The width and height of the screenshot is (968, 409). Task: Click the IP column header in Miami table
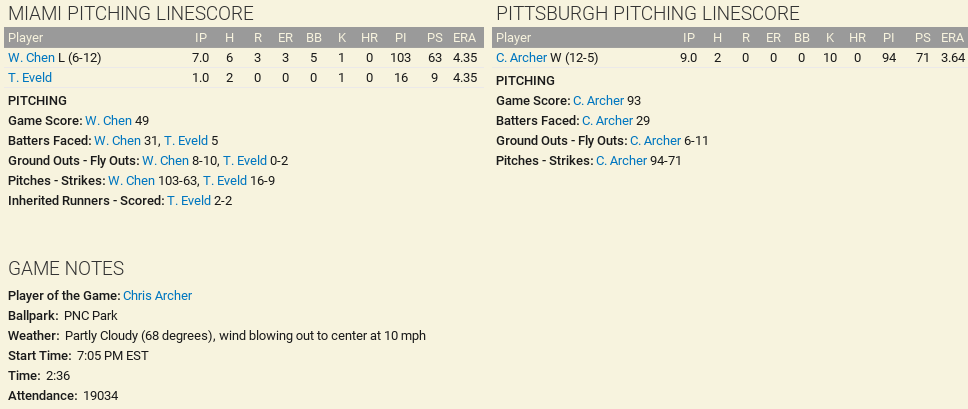pyautogui.click(x=201, y=37)
